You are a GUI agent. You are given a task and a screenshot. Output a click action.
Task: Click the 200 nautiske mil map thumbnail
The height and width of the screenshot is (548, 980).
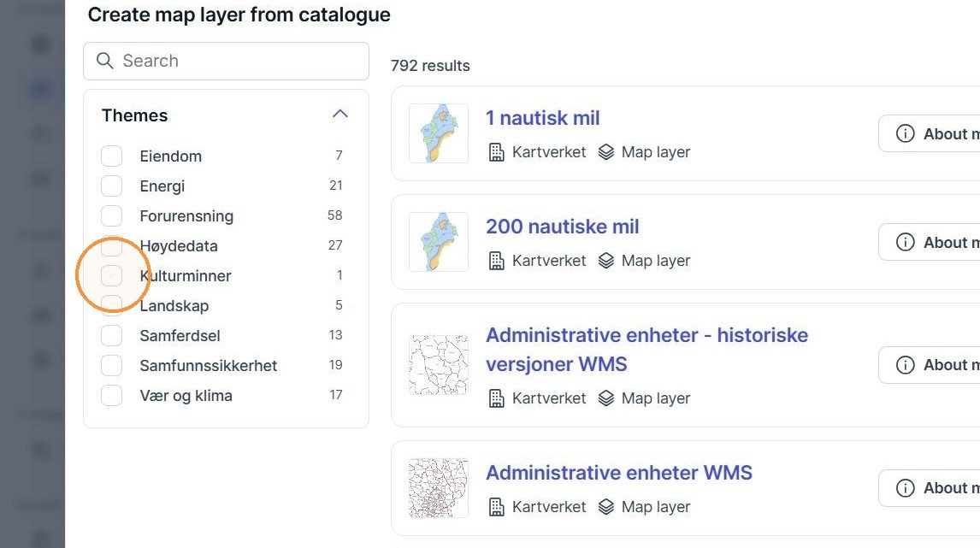point(439,243)
